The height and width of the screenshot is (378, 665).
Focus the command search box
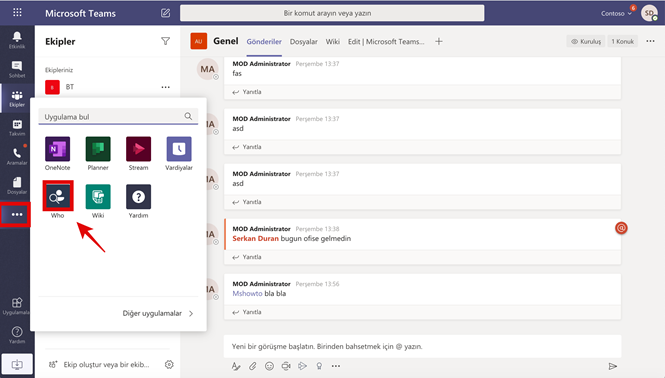[332, 13]
